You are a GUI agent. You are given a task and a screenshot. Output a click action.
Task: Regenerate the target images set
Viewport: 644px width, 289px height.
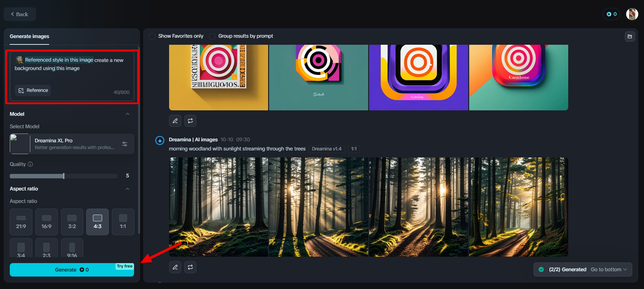point(190,121)
